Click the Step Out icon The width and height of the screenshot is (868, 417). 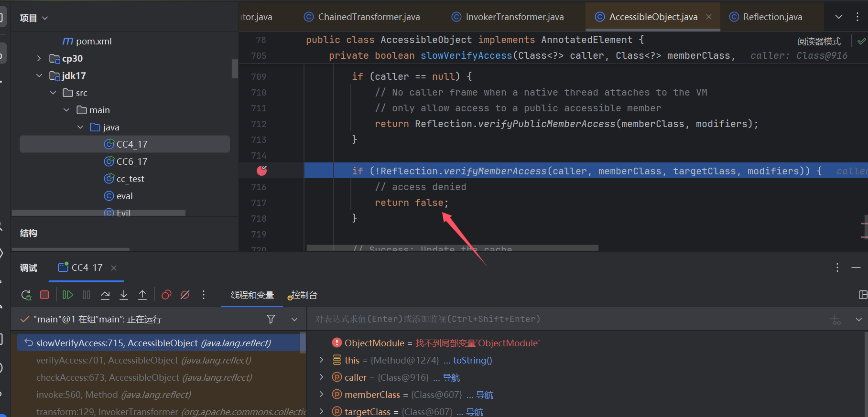(x=142, y=295)
